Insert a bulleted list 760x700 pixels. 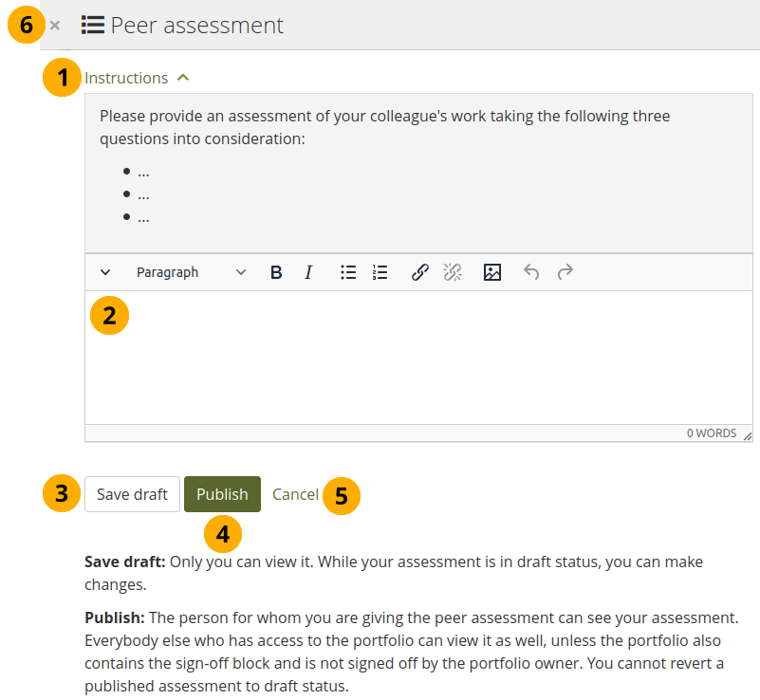[x=348, y=272]
